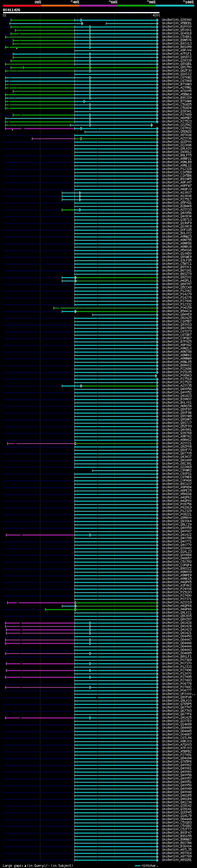Select the UniRef100_C8XPS1 label
197x868 pixels.
(x=177, y=474)
